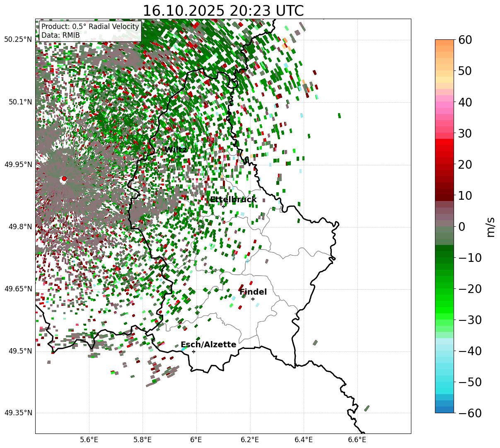500x448 pixels.
Task: Click the 6°E longitude tick label
Action: coord(196,440)
